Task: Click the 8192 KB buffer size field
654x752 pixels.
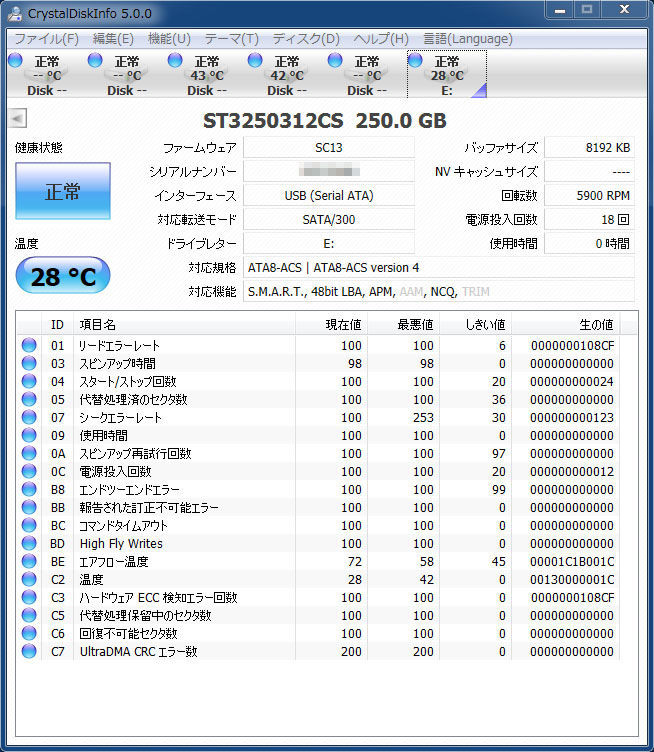Action: pos(589,147)
